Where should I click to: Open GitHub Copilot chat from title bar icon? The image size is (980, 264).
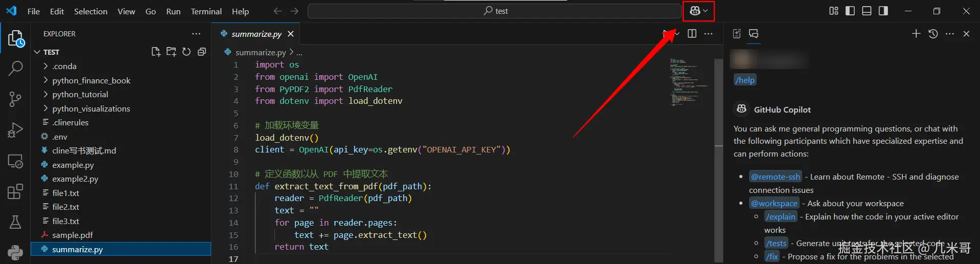694,11
